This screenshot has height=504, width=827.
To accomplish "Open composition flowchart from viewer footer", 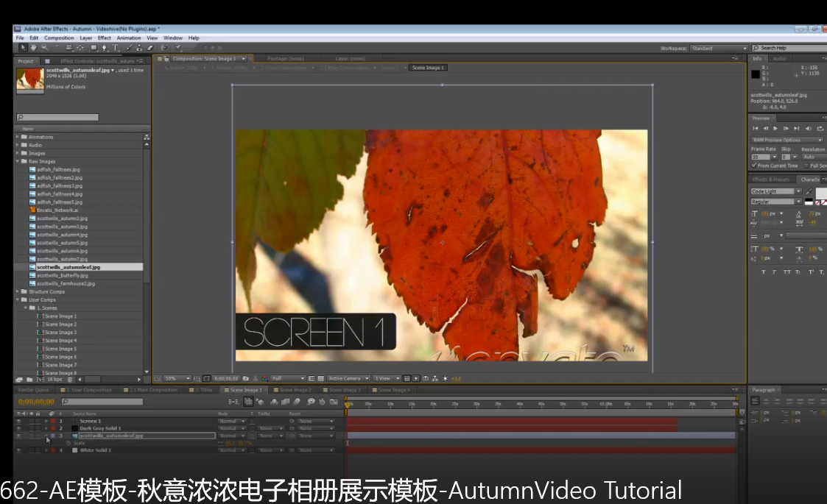I will (436, 378).
